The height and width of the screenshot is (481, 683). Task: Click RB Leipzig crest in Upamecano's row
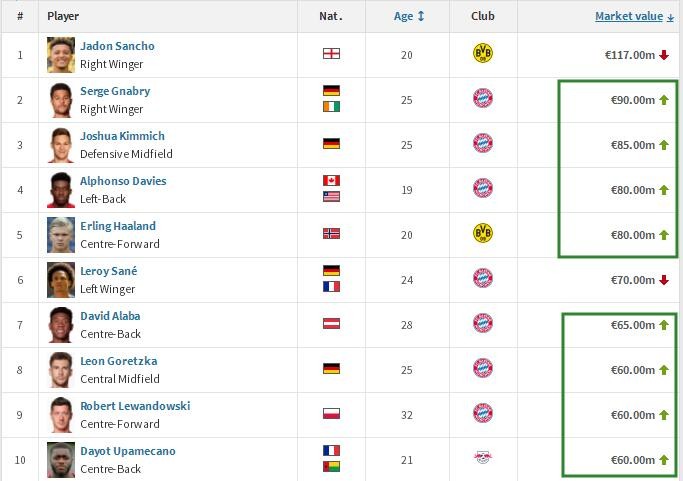coord(483,457)
